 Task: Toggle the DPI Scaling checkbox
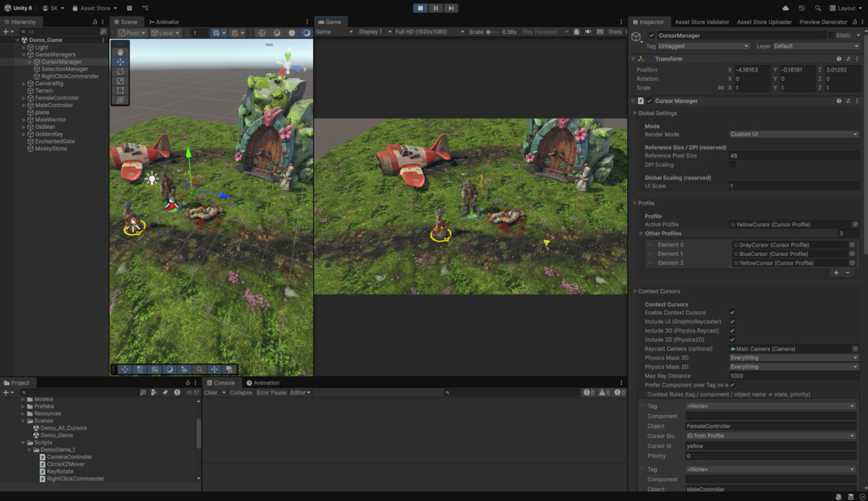point(732,165)
